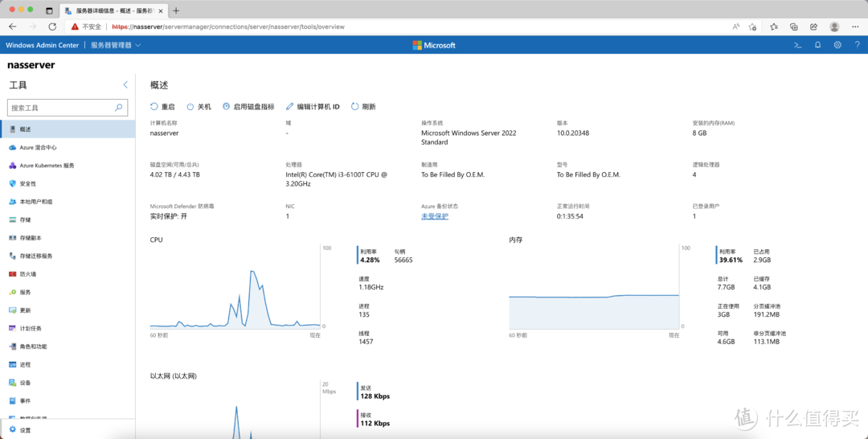Screen dimensions: 868x439
Task: Click 关机 to shut down server
Action: coord(199,106)
